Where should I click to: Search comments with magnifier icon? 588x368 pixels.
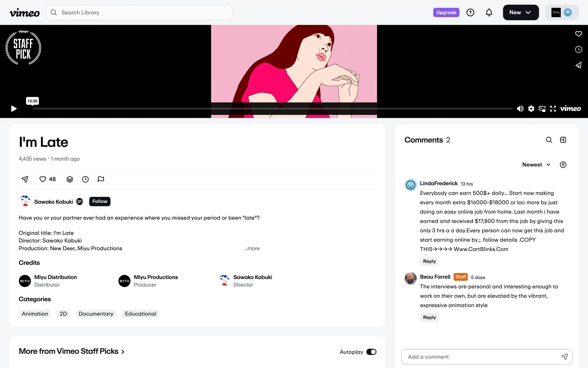coord(549,140)
